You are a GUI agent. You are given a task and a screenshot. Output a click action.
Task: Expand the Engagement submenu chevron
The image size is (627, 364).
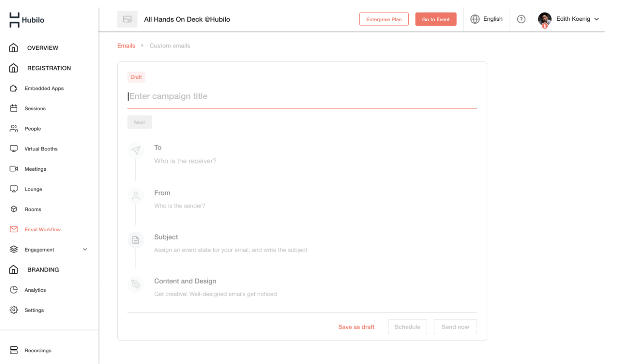tap(85, 249)
